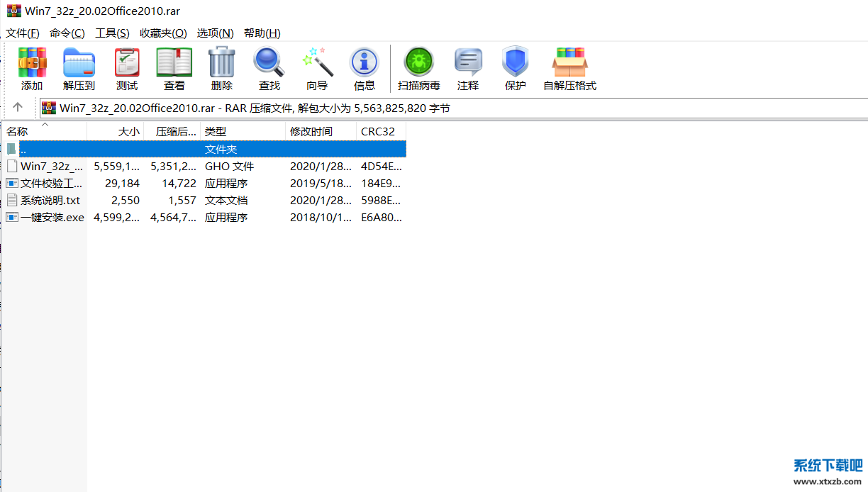The height and width of the screenshot is (492, 868).
Task: Sort files by the 大小 column header
Action: [x=128, y=131]
